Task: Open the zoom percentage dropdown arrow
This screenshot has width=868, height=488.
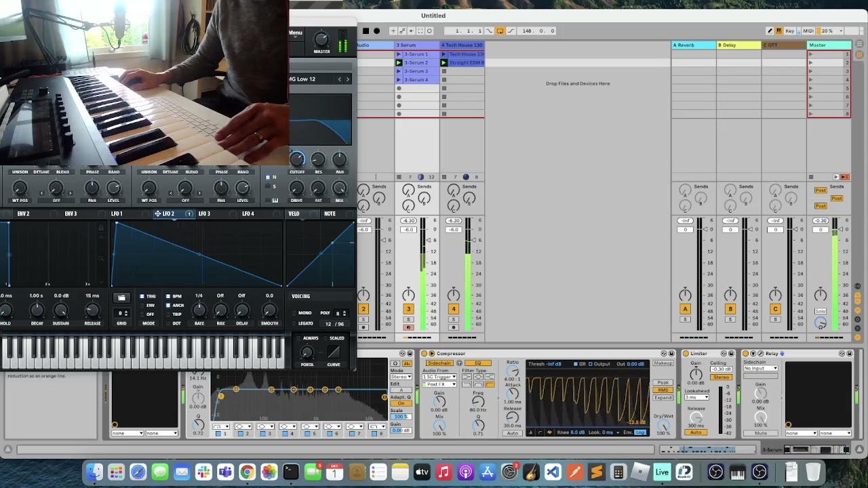Action: pyautogui.click(x=840, y=30)
